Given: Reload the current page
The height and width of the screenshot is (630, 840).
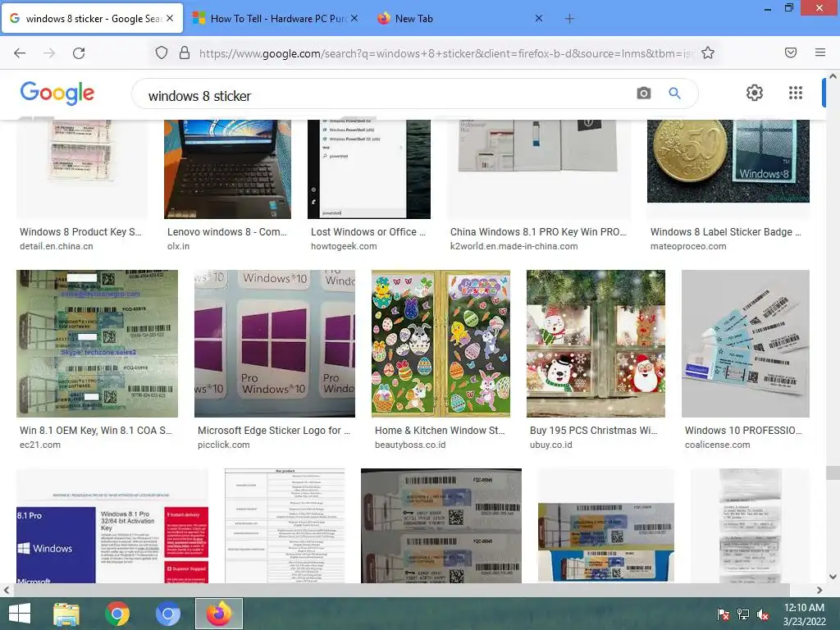Looking at the screenshot, I should click(x=79, y=53).
